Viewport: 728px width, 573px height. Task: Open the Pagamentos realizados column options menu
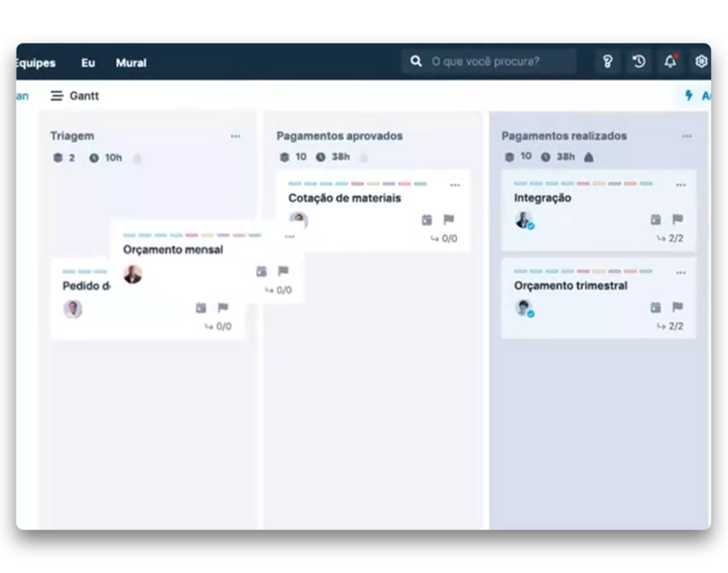tap(687, 136)
